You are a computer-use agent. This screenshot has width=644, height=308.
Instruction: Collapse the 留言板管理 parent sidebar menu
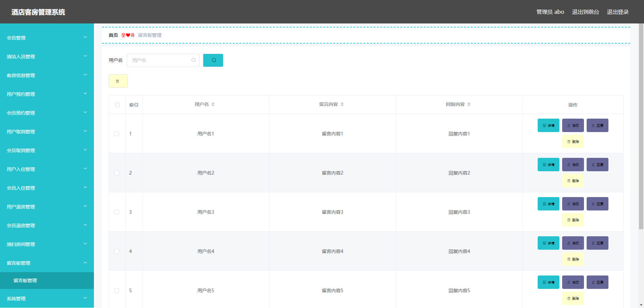47,263
